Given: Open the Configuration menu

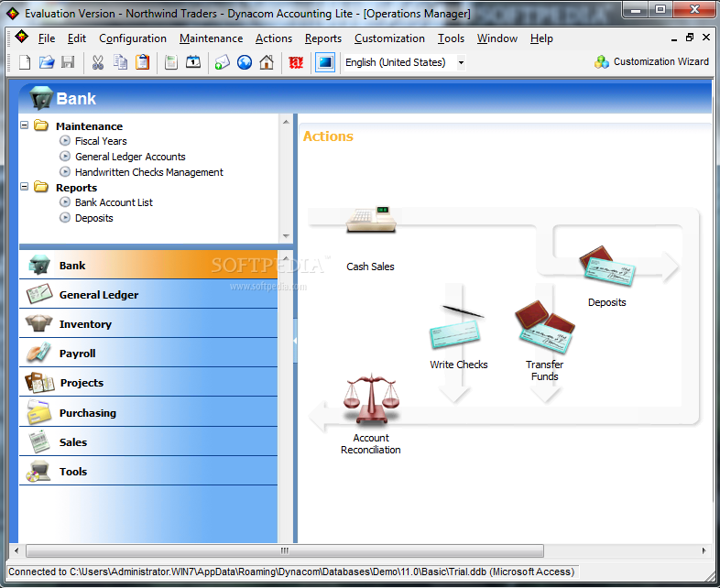Looking at the screenshot, I should tap(133, 38).
